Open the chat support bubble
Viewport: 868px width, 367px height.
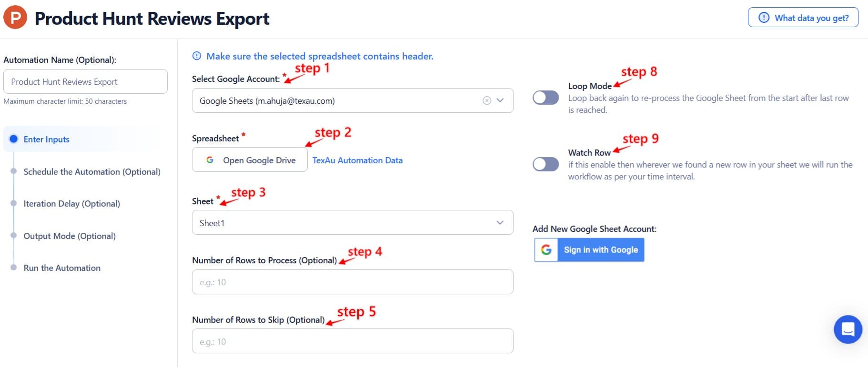click(848, 329)
